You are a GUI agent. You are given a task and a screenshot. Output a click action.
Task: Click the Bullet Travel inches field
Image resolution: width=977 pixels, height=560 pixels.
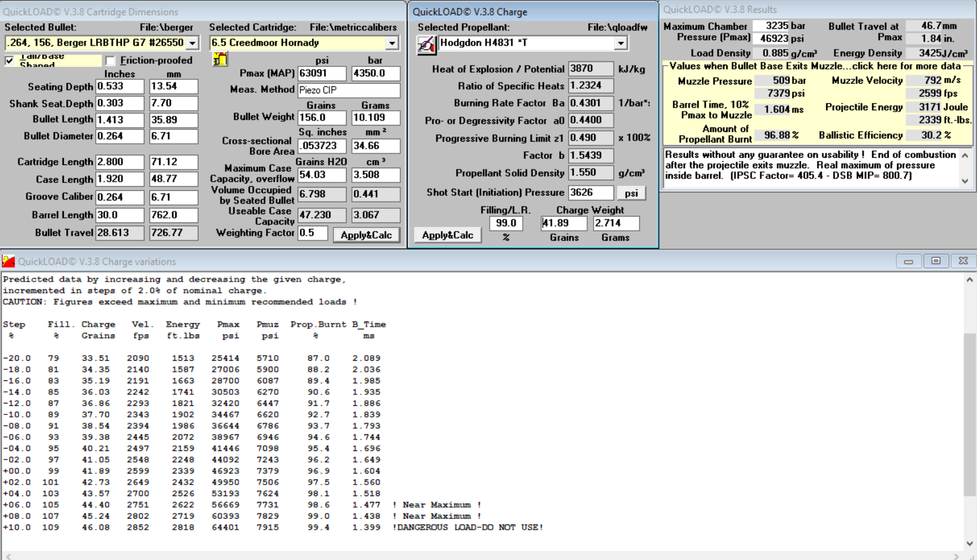[x=120, y=233]
